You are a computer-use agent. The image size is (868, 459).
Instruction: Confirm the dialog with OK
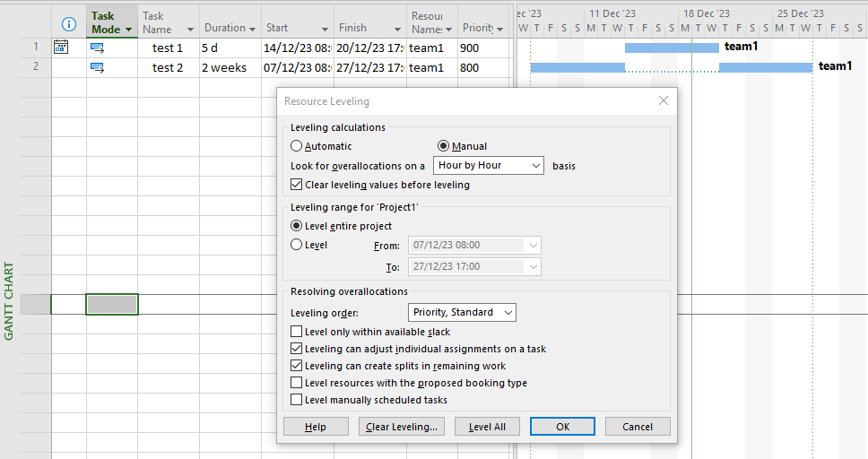(x=562, y=427)
